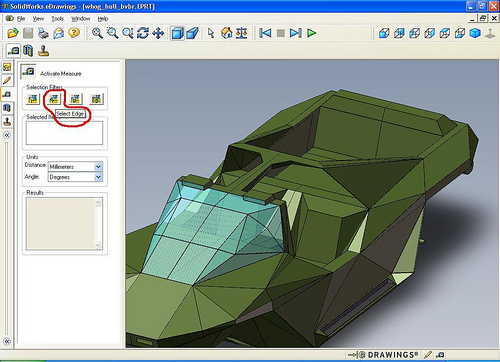Click the Next step playback button
500x362 pixels.
tap(296, 33)
